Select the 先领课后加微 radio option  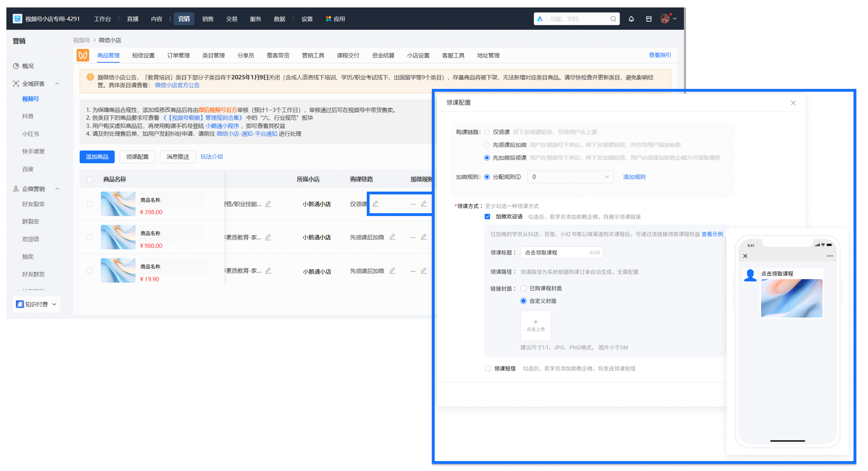click(487, 145)
